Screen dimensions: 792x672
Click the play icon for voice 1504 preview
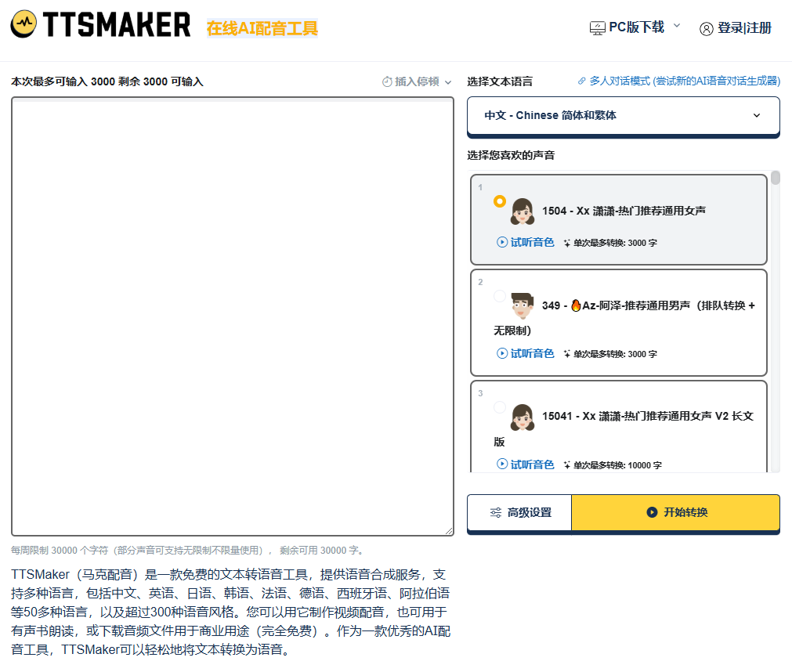[x=502, y=242]
